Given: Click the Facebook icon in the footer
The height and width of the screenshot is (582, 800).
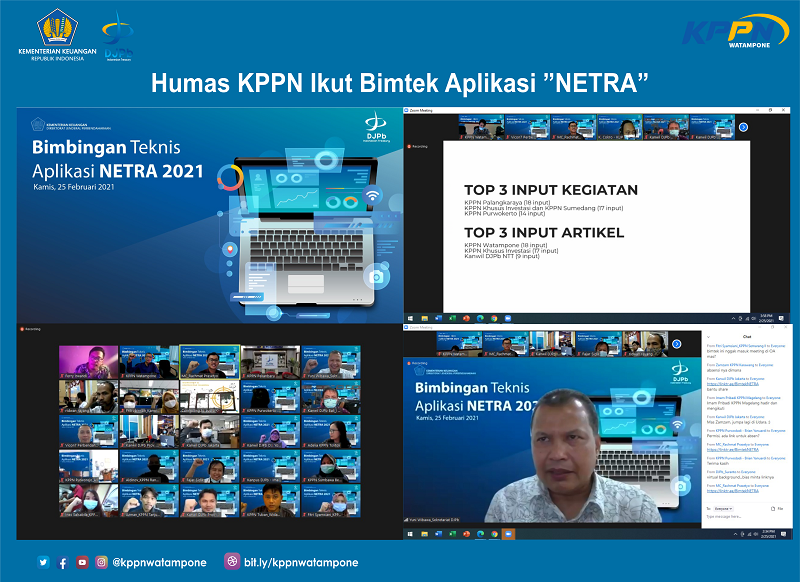Looking at the screenshot, I should [x=63, y=563].
